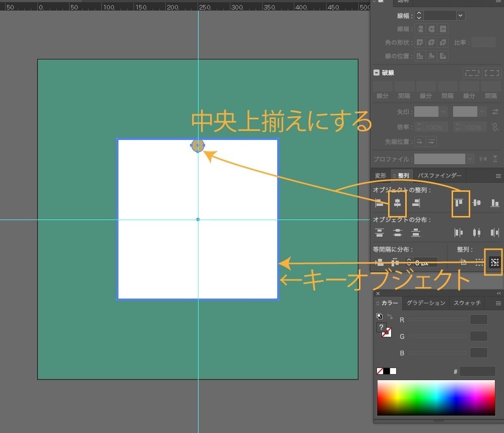Select round cap stroke end icon
Image resolution: width=504 pixels, height=433 pixels.
pyautogui.click(x=431, y=29)
